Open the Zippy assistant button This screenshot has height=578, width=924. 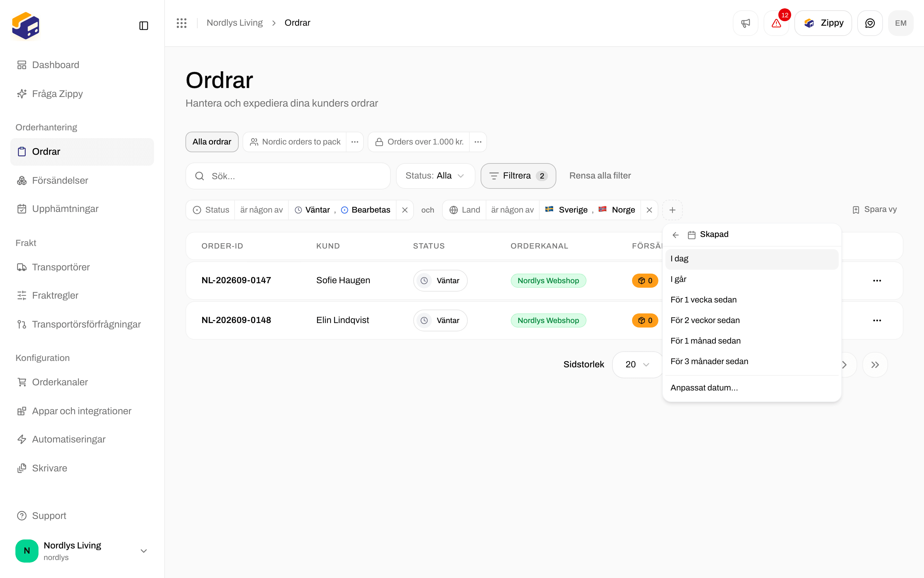823,23
